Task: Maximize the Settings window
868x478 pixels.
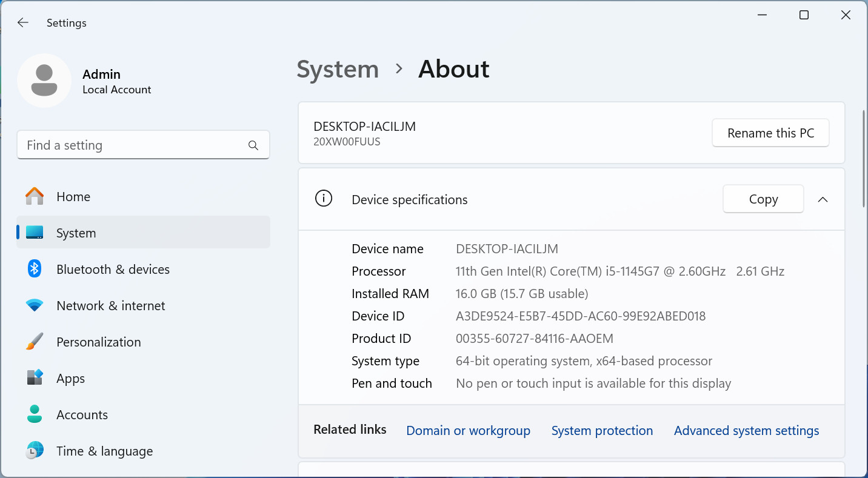Action: [x=804, y=15]
